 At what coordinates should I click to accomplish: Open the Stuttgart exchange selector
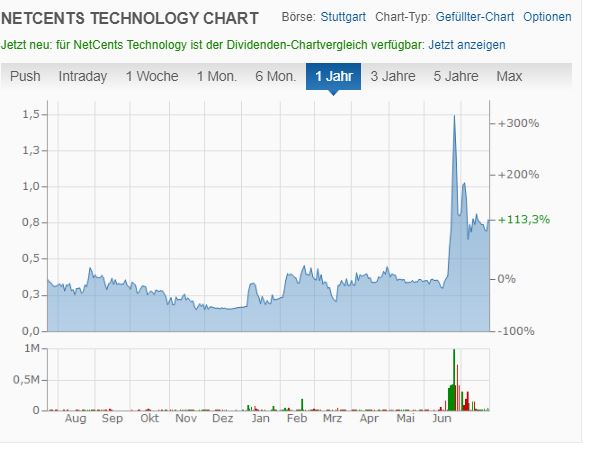tap(343, 17)
